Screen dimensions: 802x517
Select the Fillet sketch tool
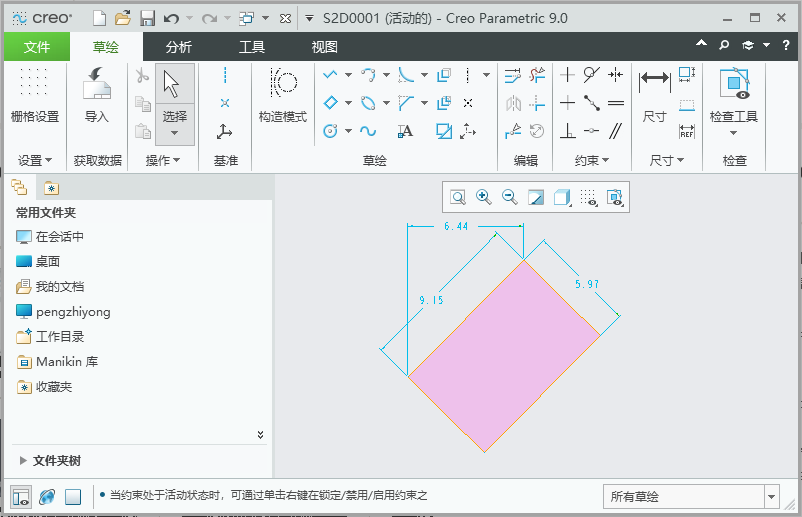406,75
